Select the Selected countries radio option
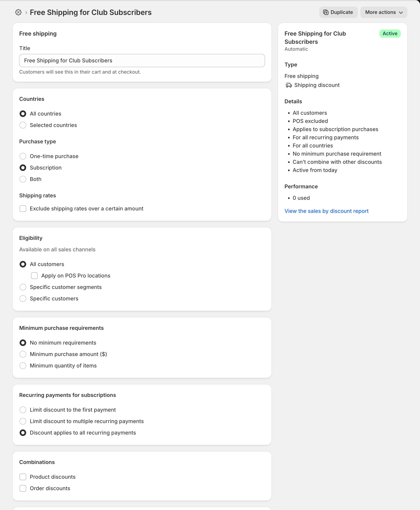 tap(23, 125)
